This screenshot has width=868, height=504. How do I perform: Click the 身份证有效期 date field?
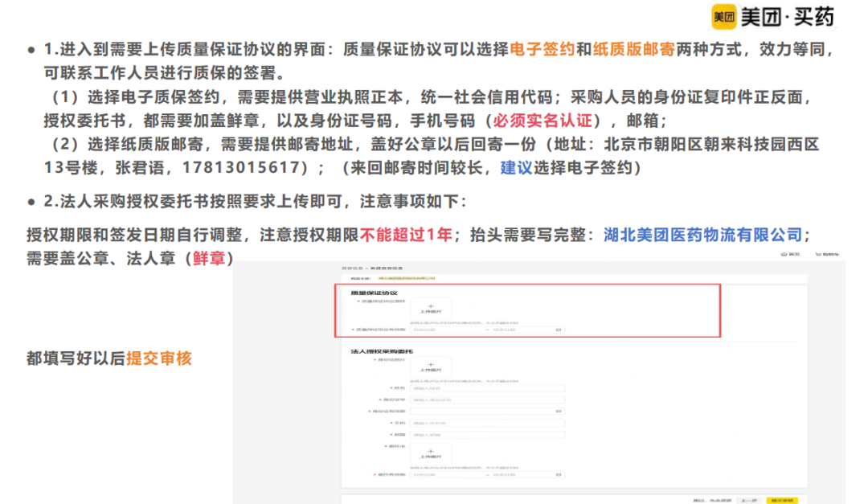487,412
